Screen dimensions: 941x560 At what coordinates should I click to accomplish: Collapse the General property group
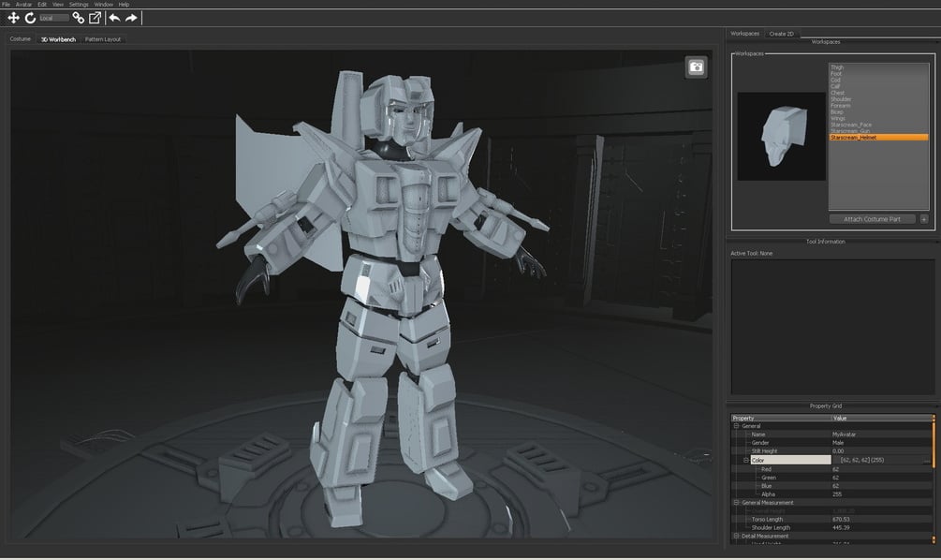(736, 425)
